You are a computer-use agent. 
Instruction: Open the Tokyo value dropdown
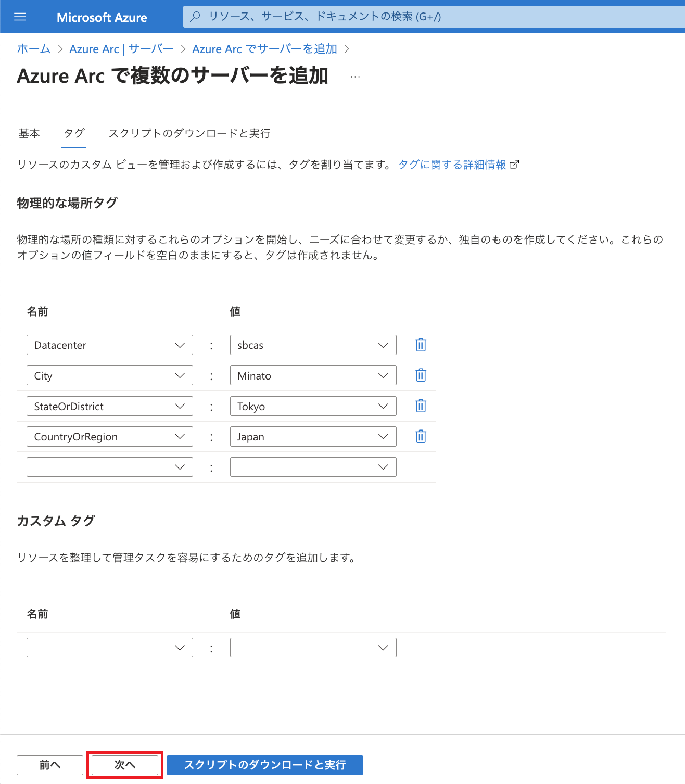(x=313, y=406)
